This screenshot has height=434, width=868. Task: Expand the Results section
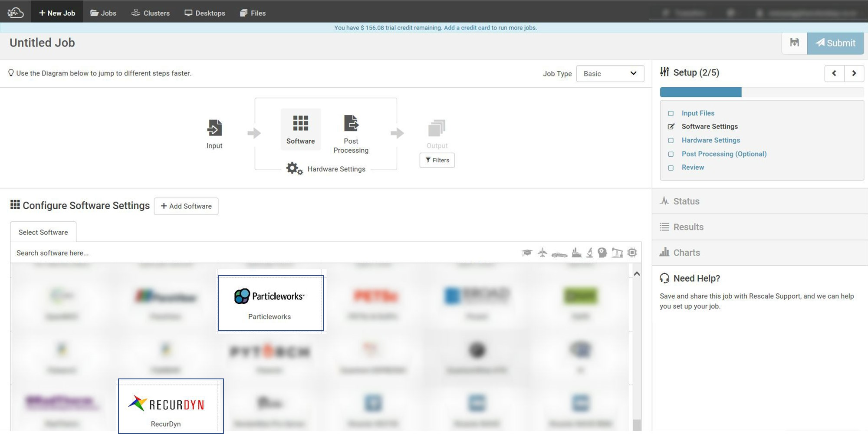688,227
